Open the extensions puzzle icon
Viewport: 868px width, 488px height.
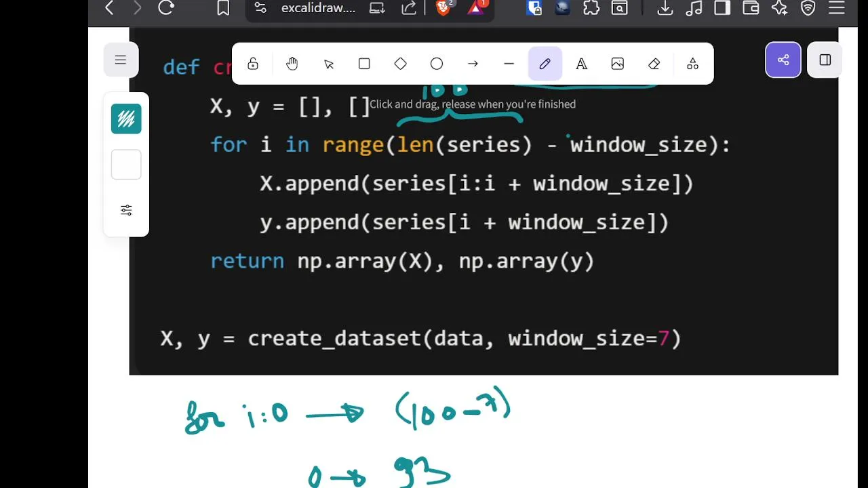pyautogui.click(x=591, y=8)
